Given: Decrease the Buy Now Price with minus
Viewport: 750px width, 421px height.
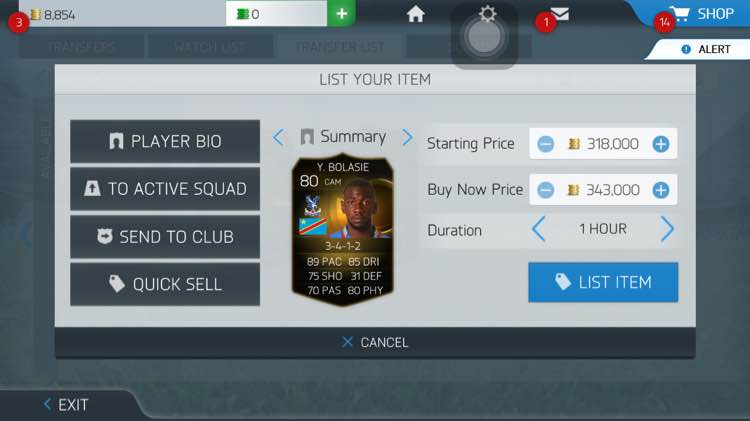Looking at the screenshot, I should pyautogui.click(x=545, y=190).
